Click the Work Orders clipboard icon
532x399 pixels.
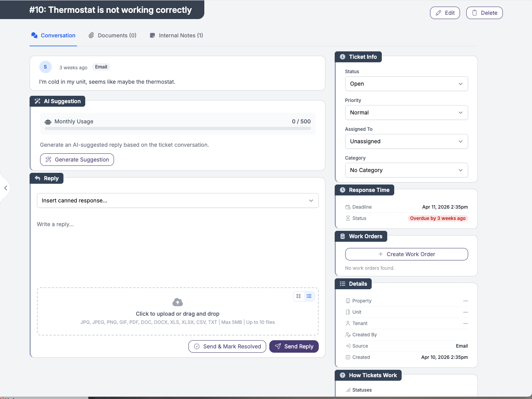coord(342,236)
